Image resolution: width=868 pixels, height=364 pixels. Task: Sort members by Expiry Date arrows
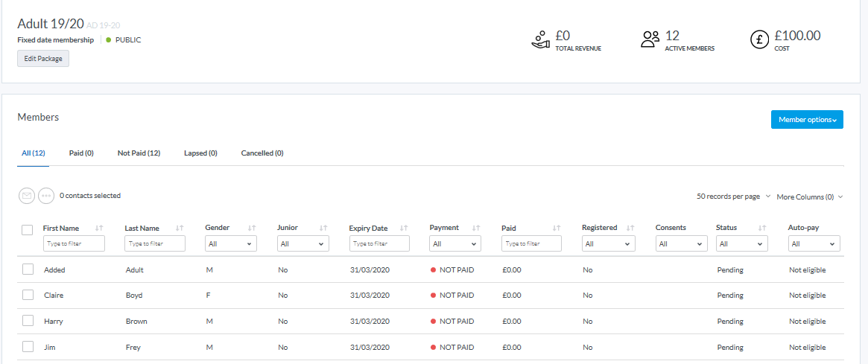click(404, 228)
